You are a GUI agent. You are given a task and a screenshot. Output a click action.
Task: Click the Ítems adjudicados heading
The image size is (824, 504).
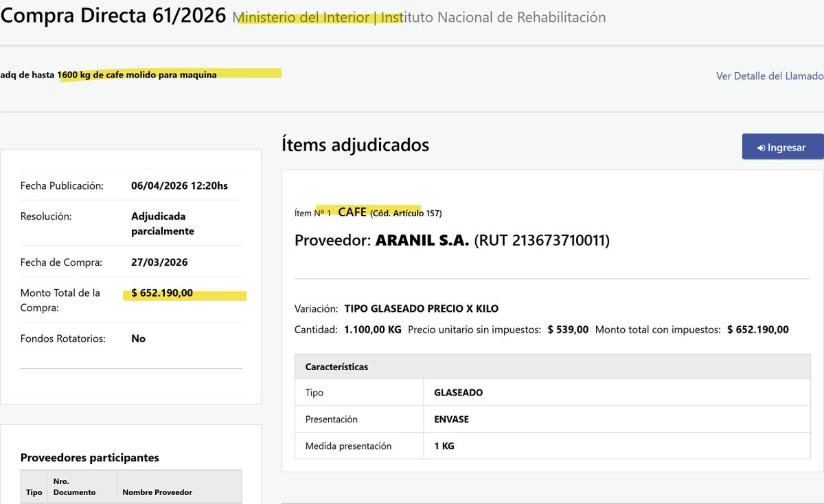coord(355,145)
